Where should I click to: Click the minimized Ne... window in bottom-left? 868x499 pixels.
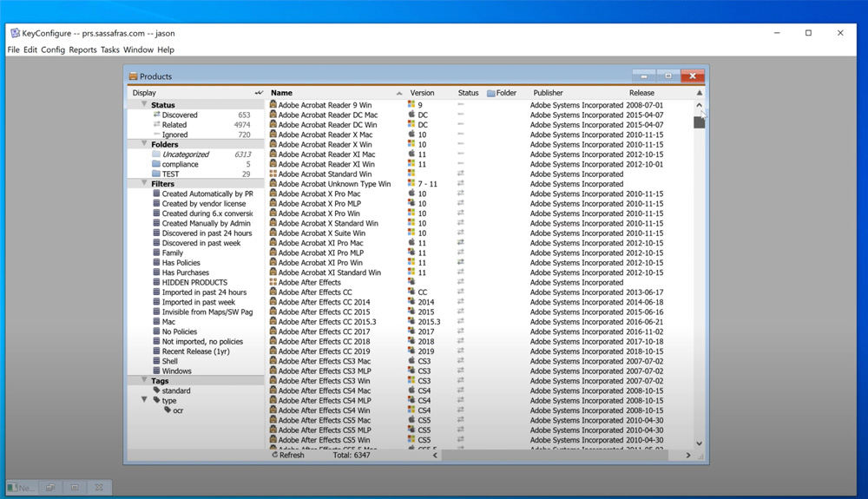pos(21,488)
